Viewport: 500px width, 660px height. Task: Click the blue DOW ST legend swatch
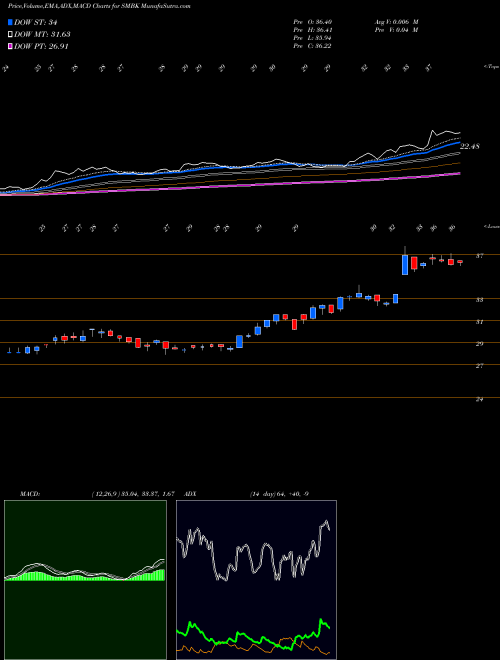coord(11,22)
